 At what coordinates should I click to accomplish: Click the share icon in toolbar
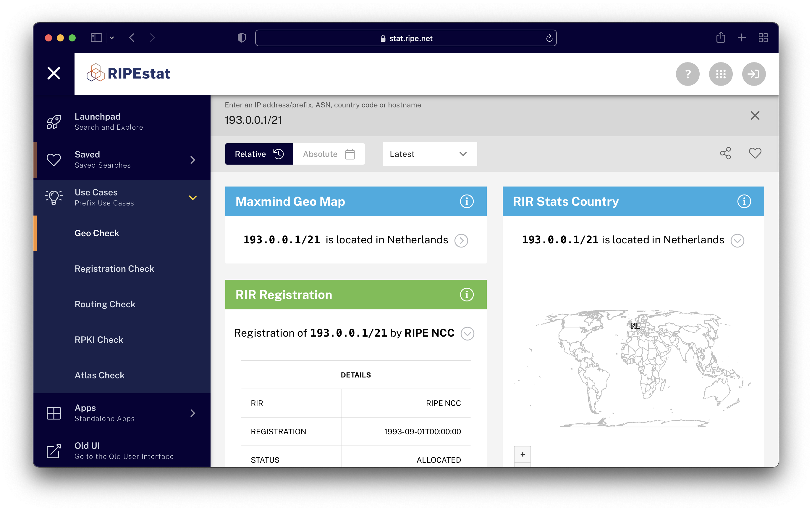[725, 154]
